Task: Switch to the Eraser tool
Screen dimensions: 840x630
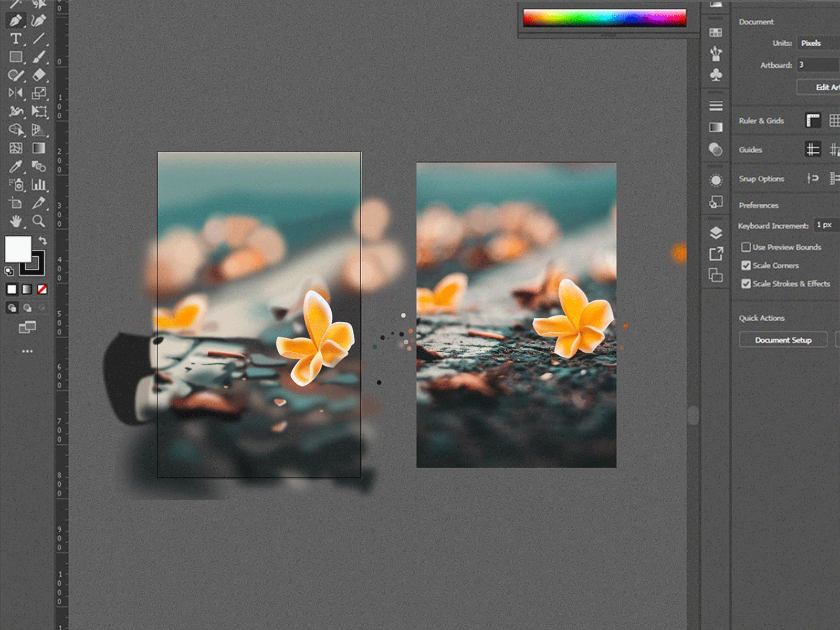Action: 38,75
